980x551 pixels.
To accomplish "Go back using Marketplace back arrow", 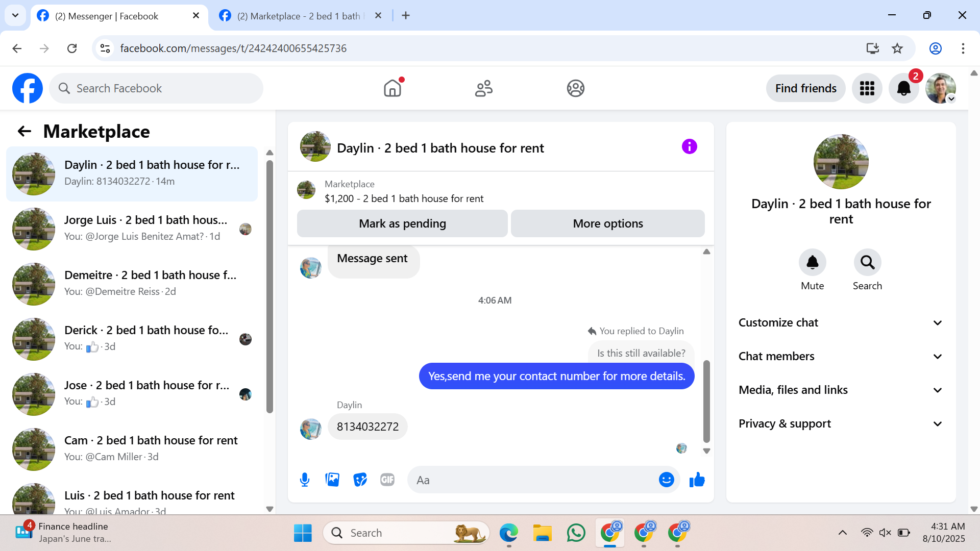I will [x=24, y=132].
